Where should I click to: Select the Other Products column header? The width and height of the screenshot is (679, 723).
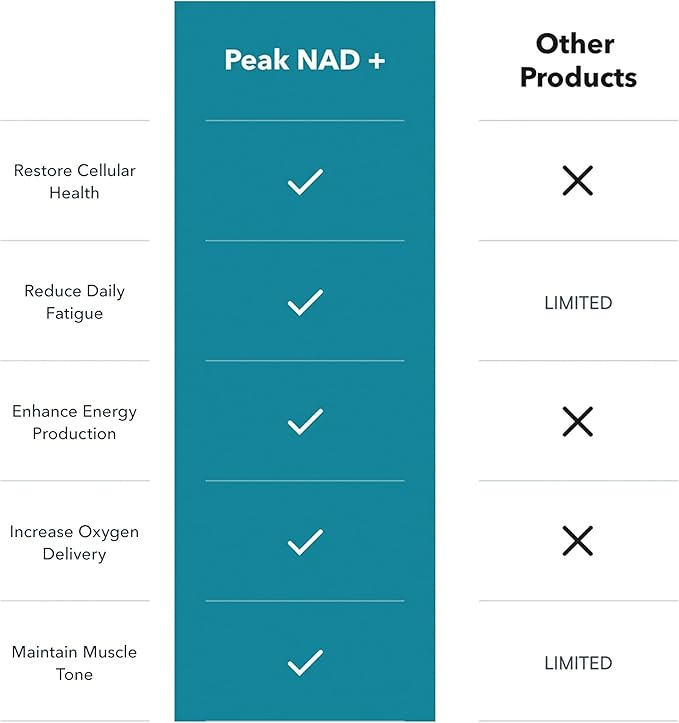(x=578, y=60)
